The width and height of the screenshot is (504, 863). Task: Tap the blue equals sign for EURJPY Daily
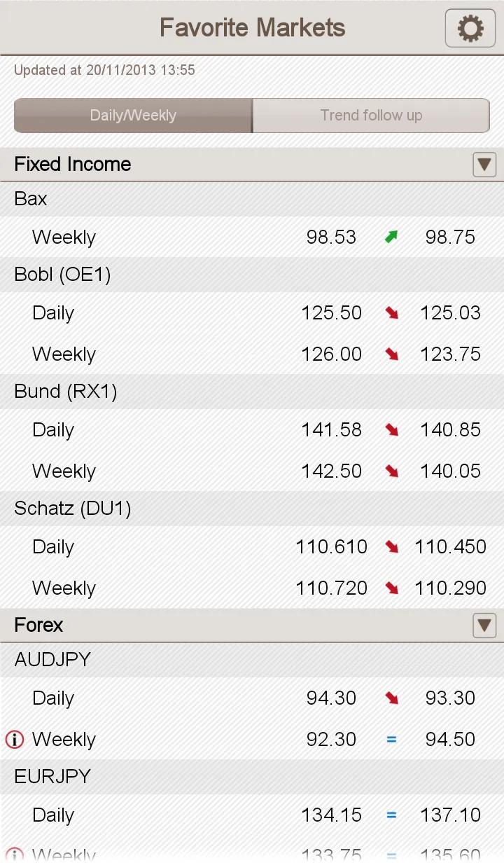(x=391, y=815)
